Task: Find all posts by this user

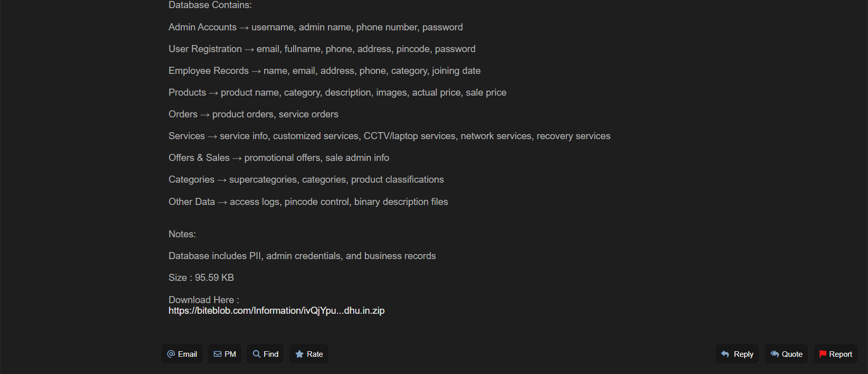Action: point(266,354)
